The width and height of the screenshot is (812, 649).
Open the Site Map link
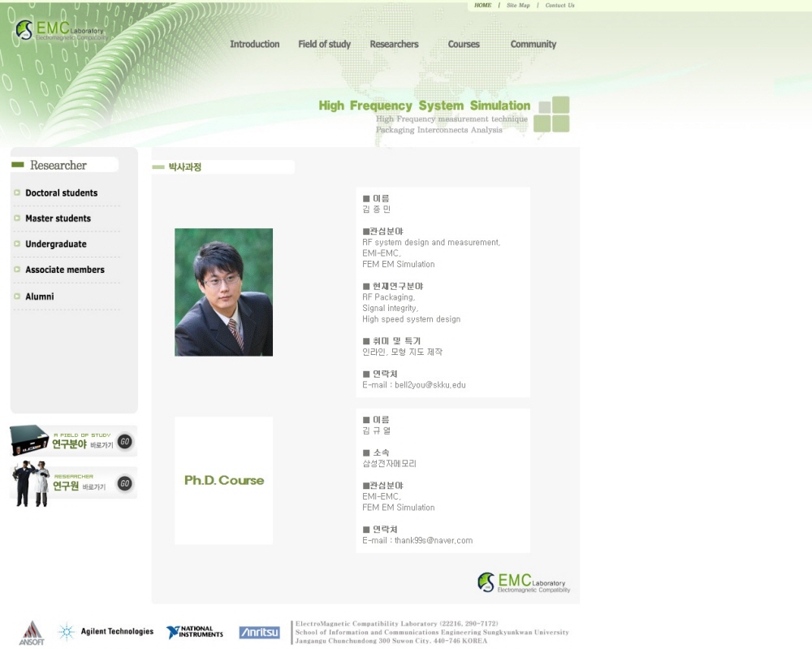pos(518,6)
